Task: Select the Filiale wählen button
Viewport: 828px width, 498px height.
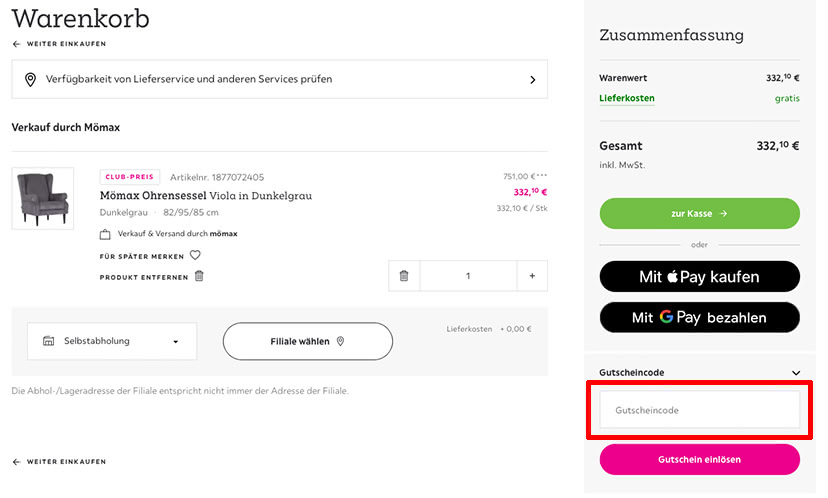Action: click(308, 341)
